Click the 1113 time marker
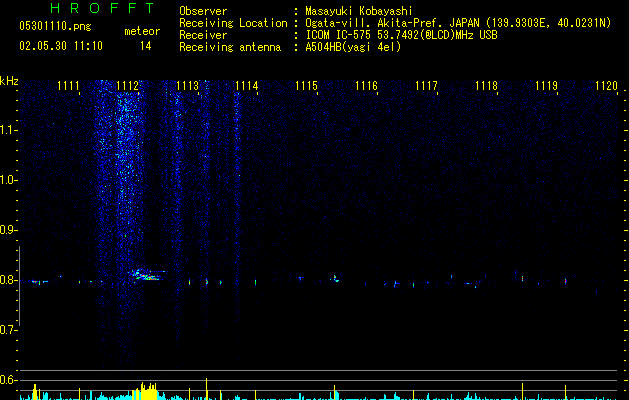629x400 pixels. point(187,86)
